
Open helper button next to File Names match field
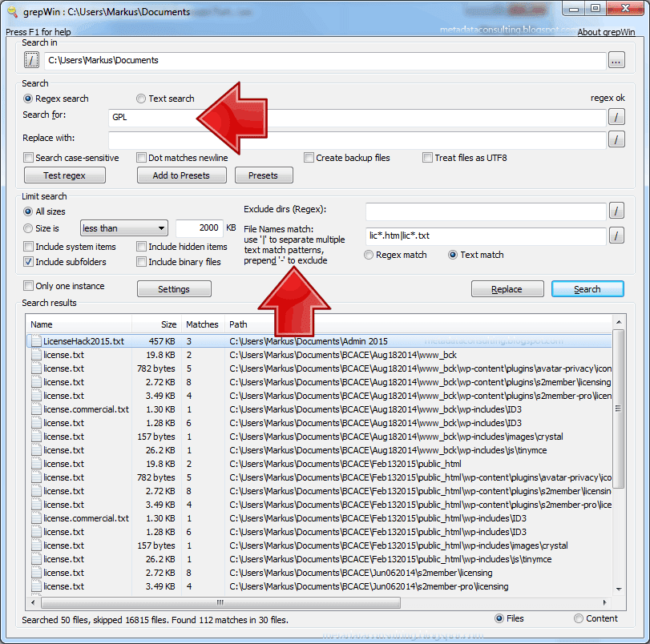click(x=616, y=235)
